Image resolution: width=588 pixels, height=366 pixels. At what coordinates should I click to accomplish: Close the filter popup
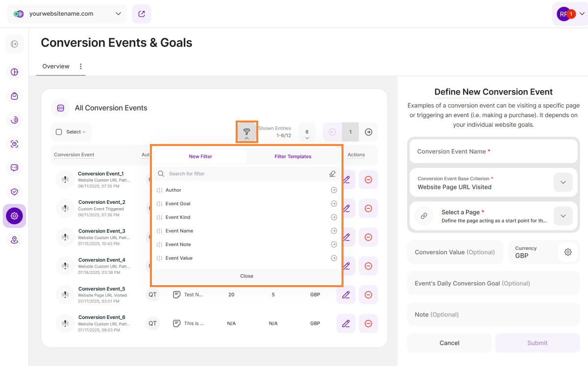point(246,276)
